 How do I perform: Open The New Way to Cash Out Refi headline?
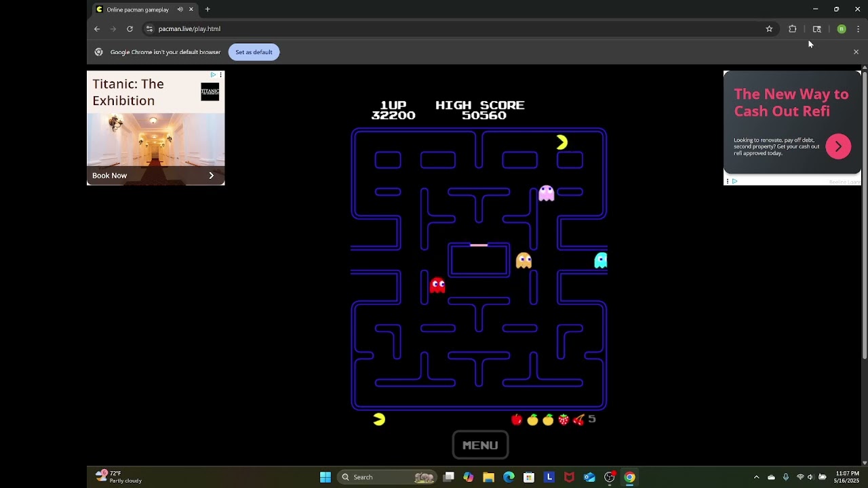point(791,102)
